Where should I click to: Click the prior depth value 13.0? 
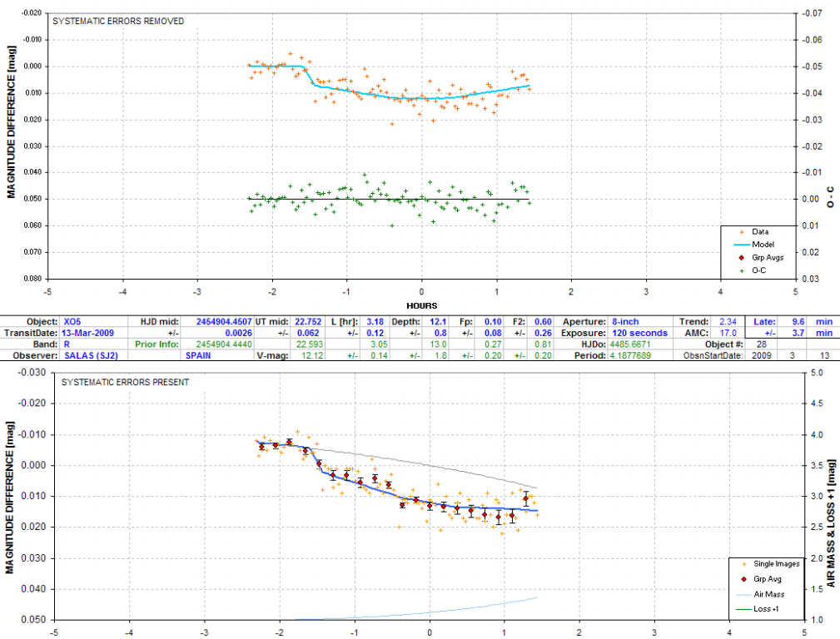(438, 344)
